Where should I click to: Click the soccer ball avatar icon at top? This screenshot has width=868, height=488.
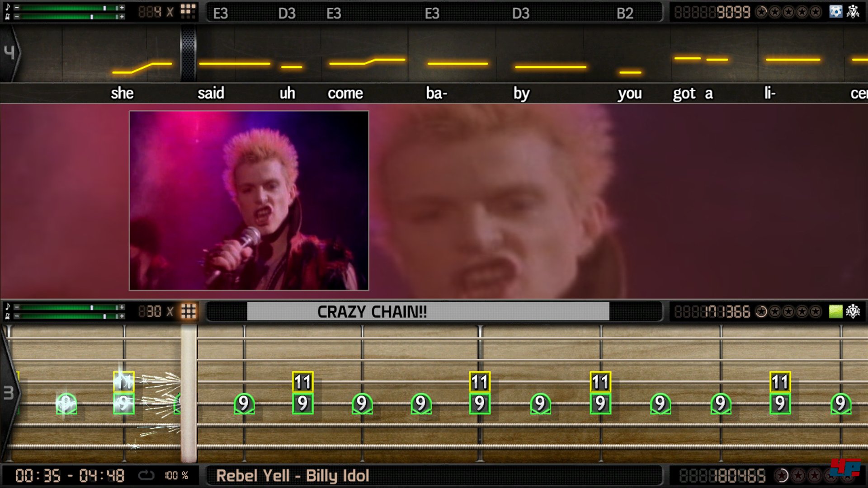[835, 12]
